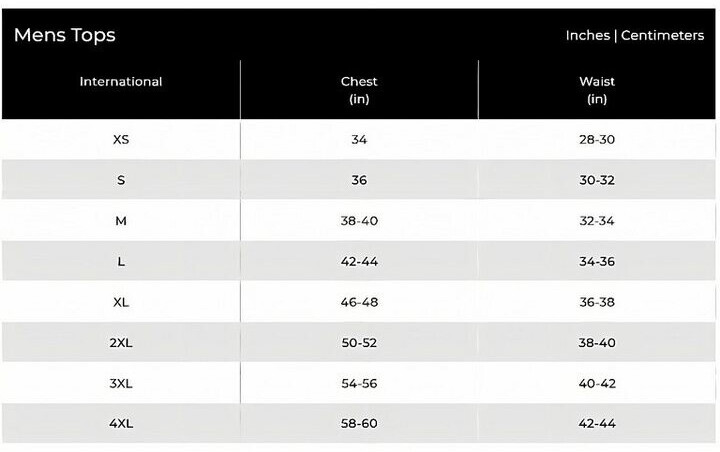This screenshot has width=720, height=452.
Task: Choose size L row label
Action: coord(121,262)
